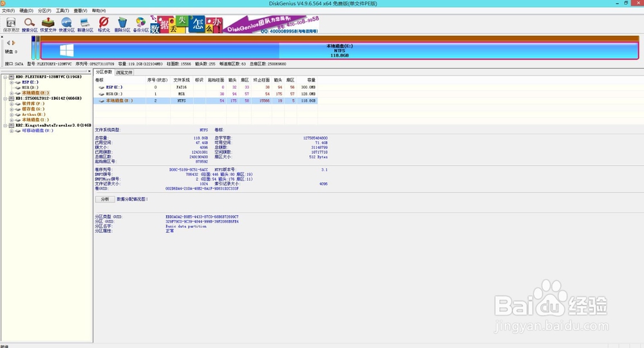Select 本地磁盘(E:) in the disk tree
The width and height of the screenshot is (644, 348).
(x=35, y=93)
